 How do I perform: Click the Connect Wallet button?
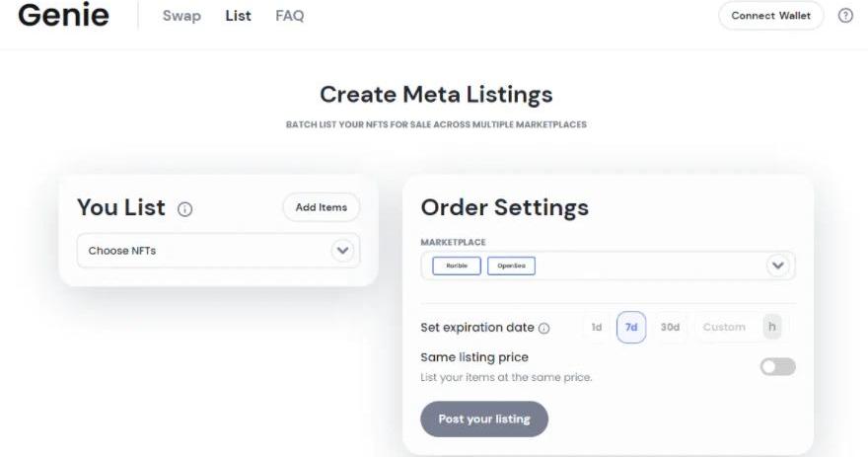770,16
